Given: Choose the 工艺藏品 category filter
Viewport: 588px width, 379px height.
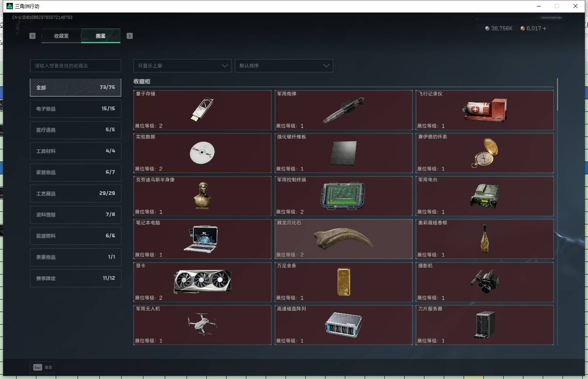Looking at the screenshot, I should point(76,193).
